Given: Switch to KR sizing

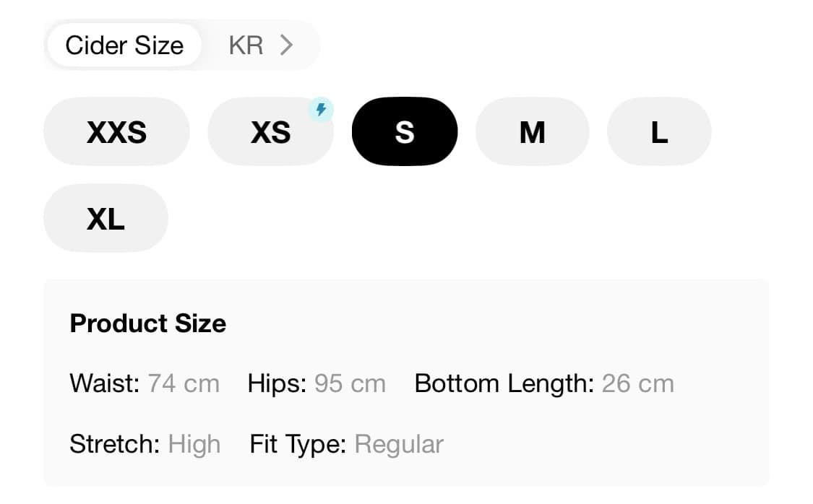Looking at the screenshot, I should click(x=246, y=45).
